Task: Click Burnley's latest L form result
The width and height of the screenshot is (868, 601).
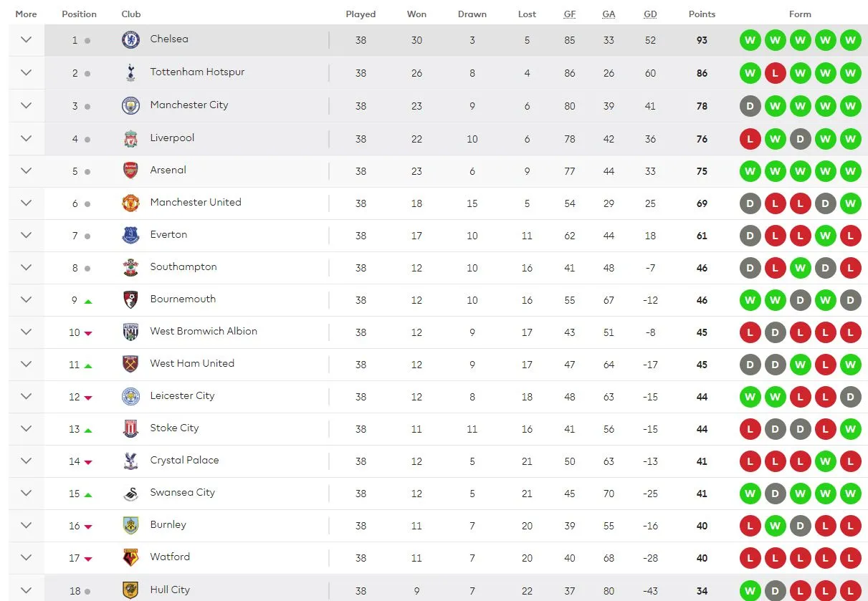Action: tap(851, 526)
